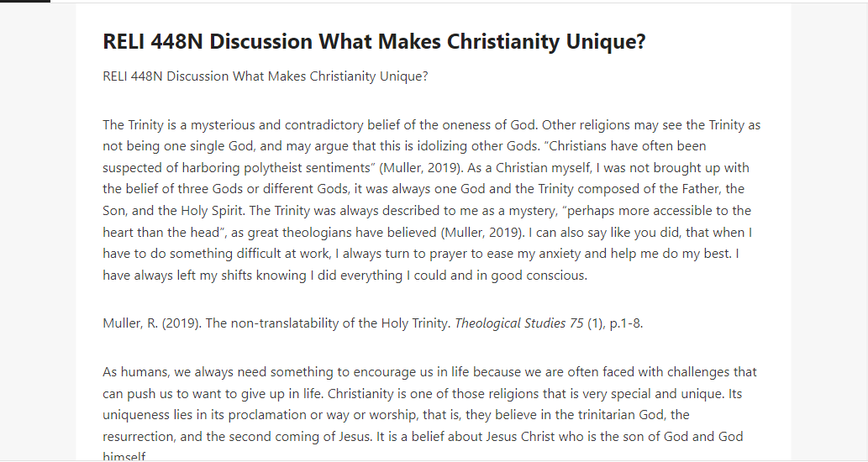The image size is (868, 462).
Task: Click the paragraph starting "As humans, we always need"
Action: point(429,415)
